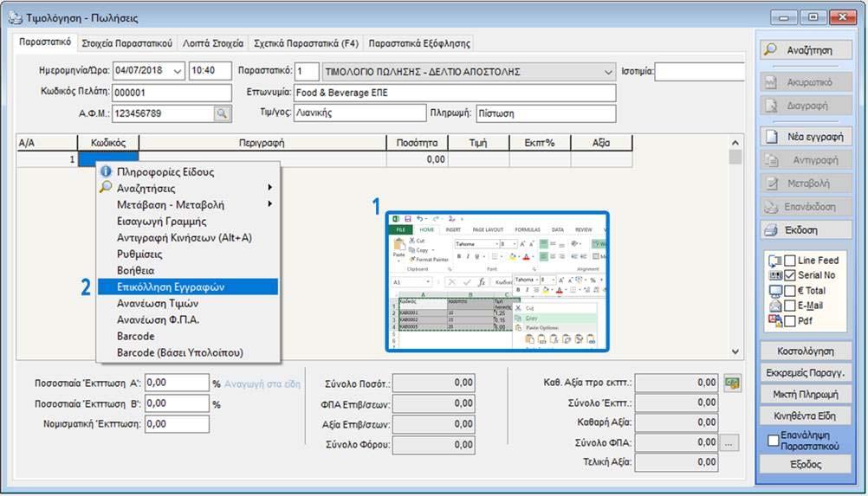This screenshot has height=496, width=868.
Task: Choose Εισαγωγή Γραμμής menu entry
Action: coord(188,222)
